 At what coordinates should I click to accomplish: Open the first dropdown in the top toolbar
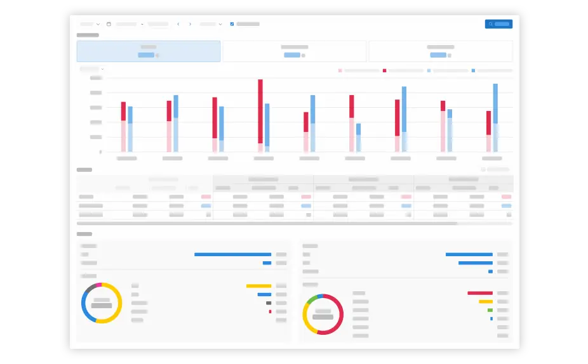click(x=90, y=24)
